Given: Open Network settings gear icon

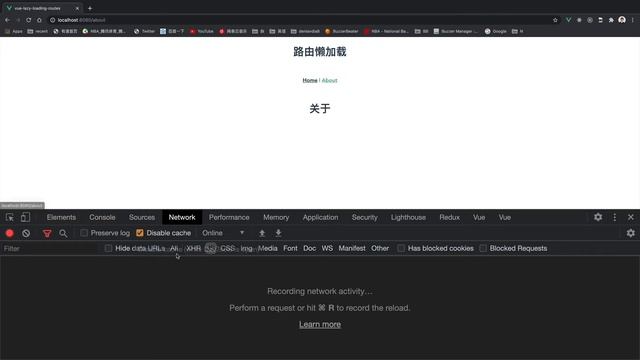Looking at the screenshot, I should tap(631, 233).
